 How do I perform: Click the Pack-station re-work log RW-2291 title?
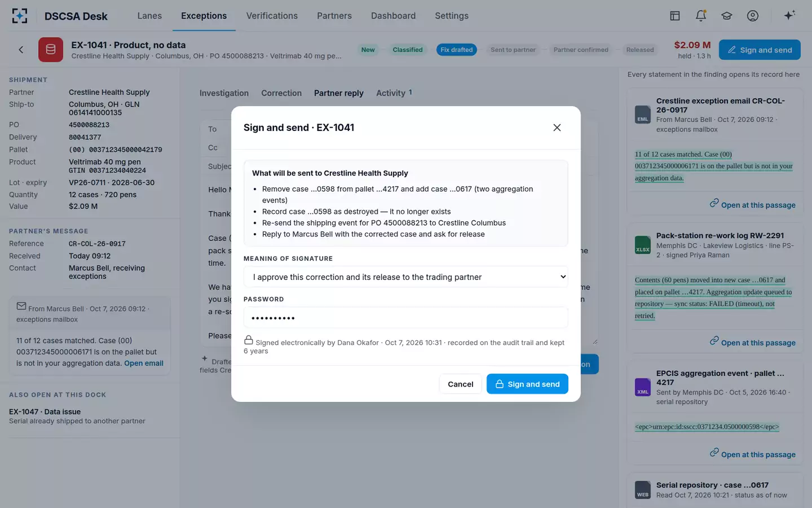pos(720,235)
